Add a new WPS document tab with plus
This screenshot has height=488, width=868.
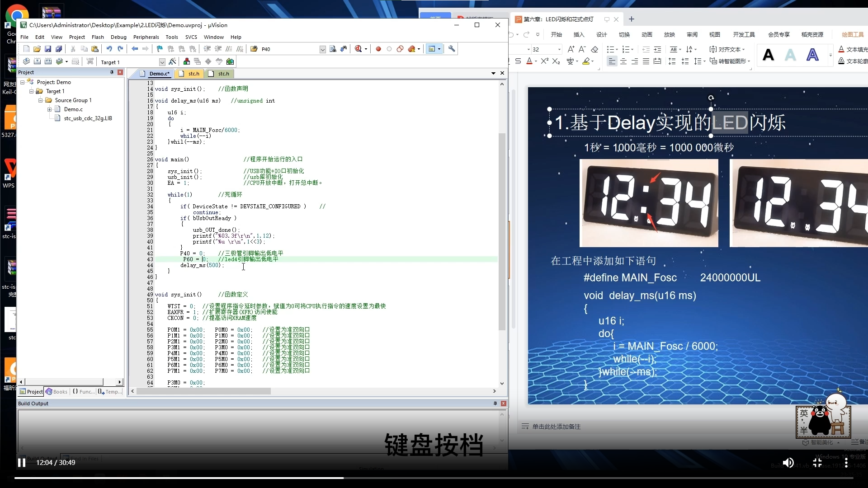(632, 19)
